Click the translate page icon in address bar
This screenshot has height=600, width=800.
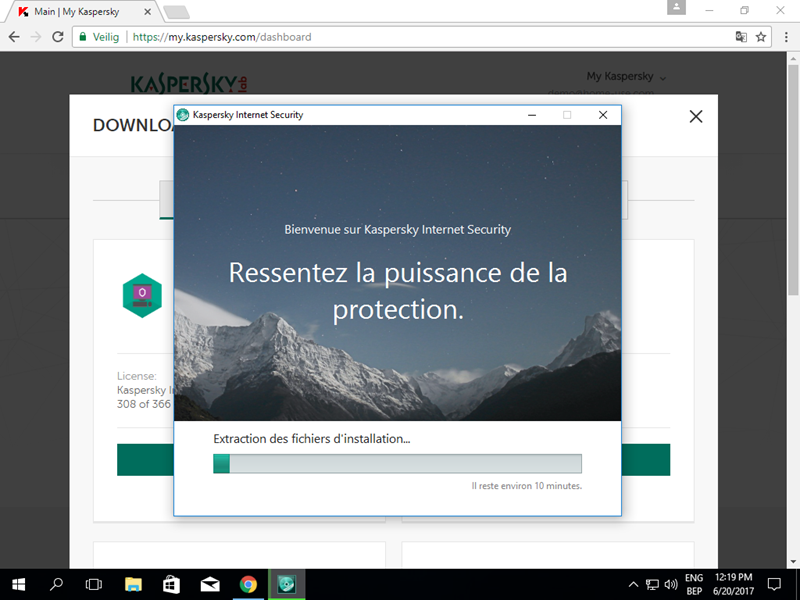[741, 37]
